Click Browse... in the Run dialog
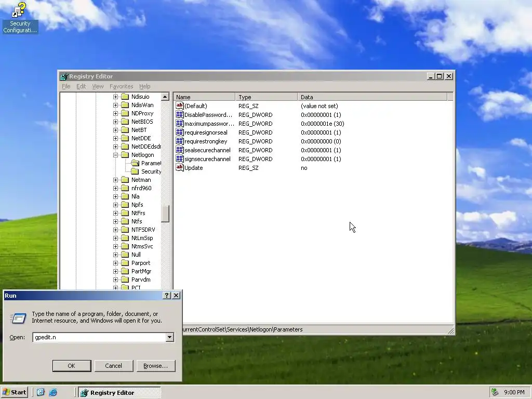This screenshot has width=532, height=399. tap(156, 366)
